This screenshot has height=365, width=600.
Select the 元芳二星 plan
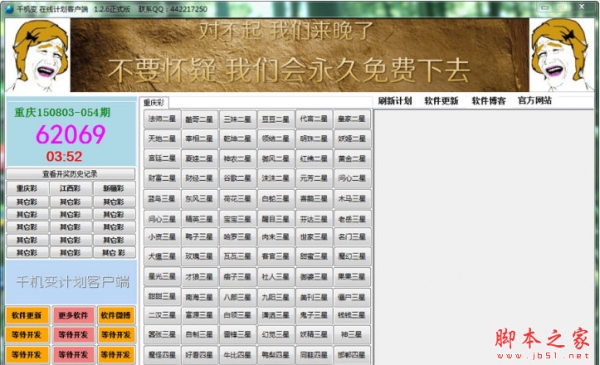(314, 178)
